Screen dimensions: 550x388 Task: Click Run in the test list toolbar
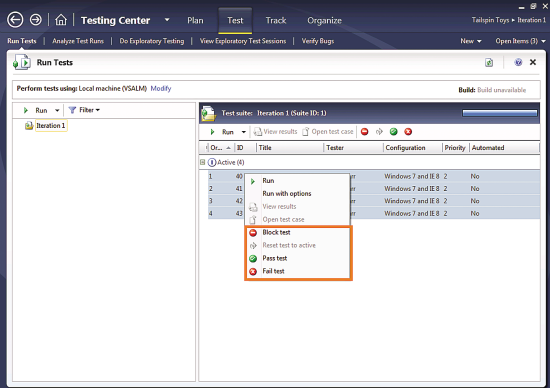coord(222,132)
